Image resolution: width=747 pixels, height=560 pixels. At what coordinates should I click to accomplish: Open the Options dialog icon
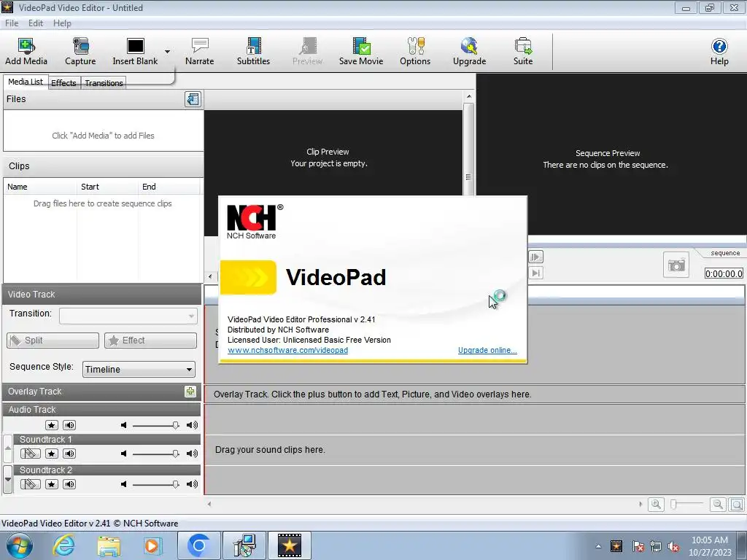pos(415,52)
